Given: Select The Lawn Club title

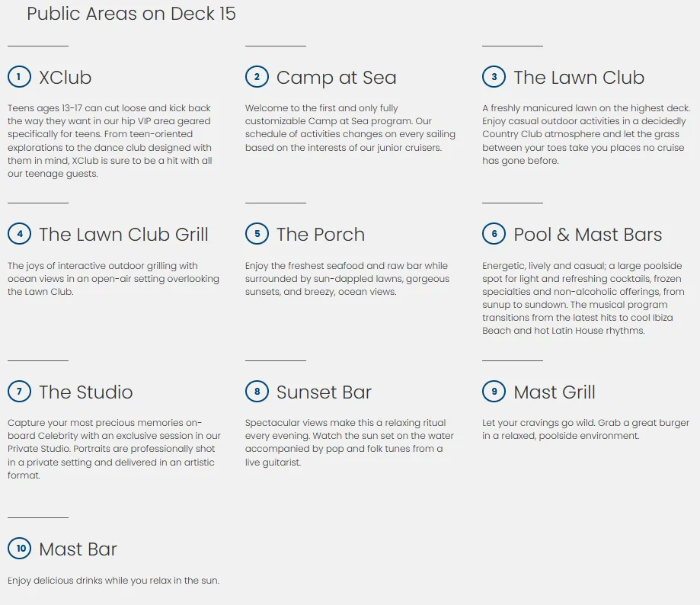Looking at the screenshot, I should pyautogui.click(x=579, y=77).
